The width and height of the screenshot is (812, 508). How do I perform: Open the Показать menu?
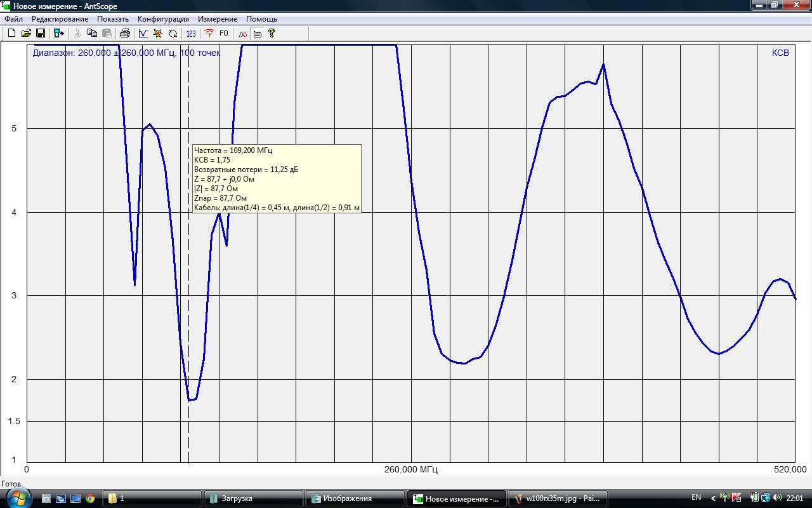[113, 19]
